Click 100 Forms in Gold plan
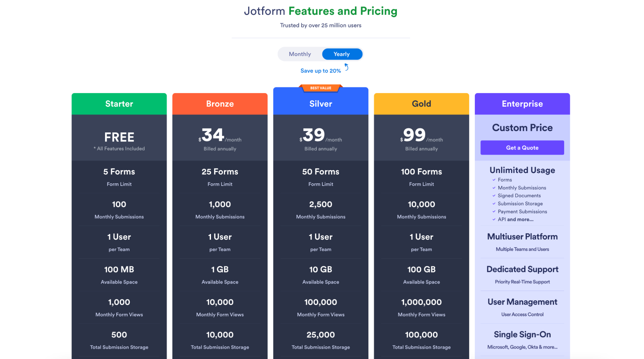 click(421, 172)
